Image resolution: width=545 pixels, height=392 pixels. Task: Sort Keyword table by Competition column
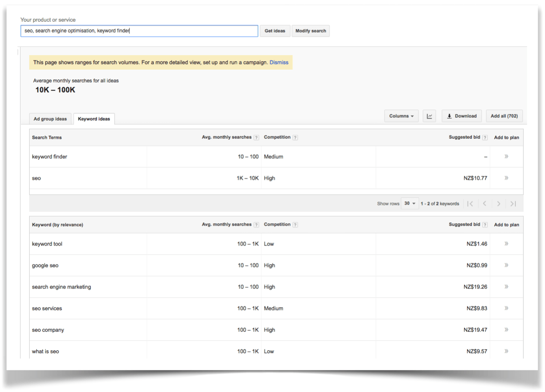277,224
